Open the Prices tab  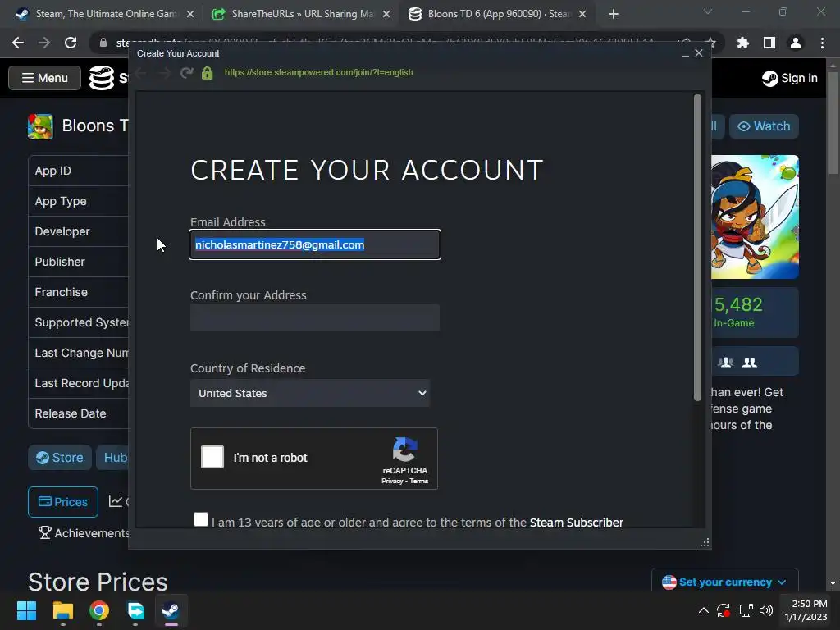(x=63, y=502)
